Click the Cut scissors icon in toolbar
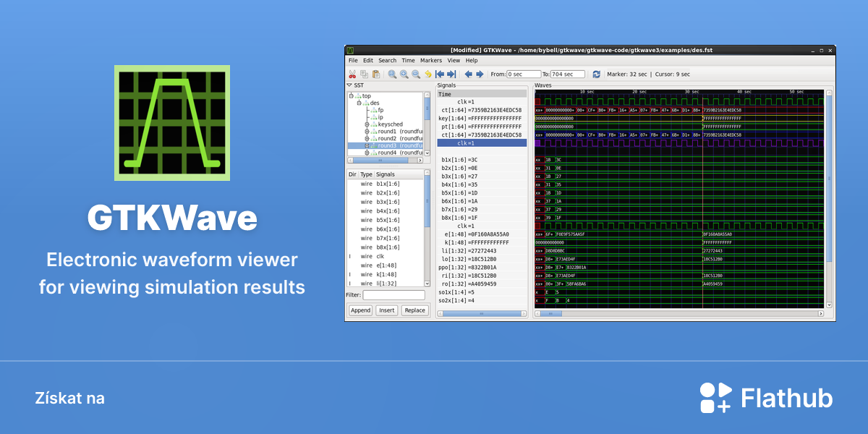 352,74
